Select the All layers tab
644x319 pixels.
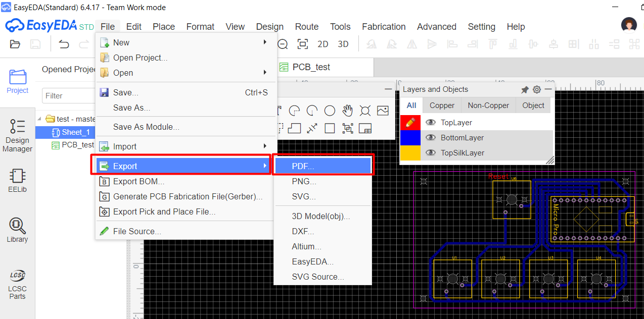pos(411,105)
